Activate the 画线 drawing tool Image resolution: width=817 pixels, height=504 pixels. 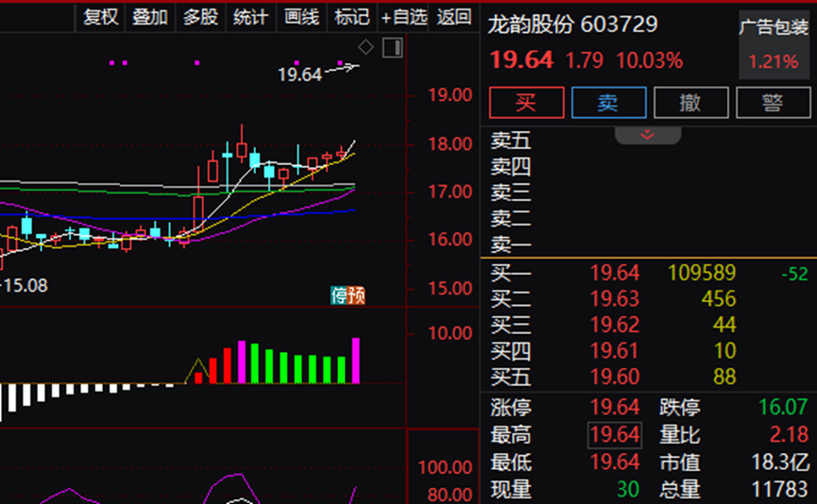coord(301,17)
